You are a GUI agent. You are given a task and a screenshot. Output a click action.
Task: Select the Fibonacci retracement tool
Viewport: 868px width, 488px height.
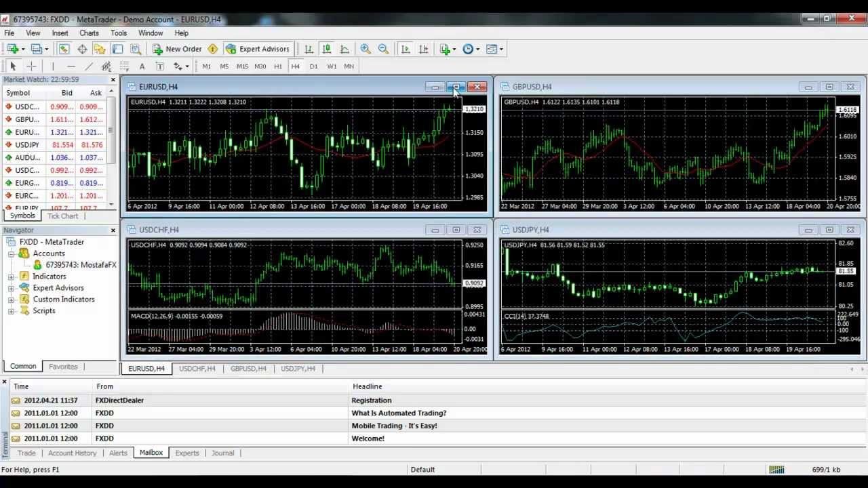(124, 66)
